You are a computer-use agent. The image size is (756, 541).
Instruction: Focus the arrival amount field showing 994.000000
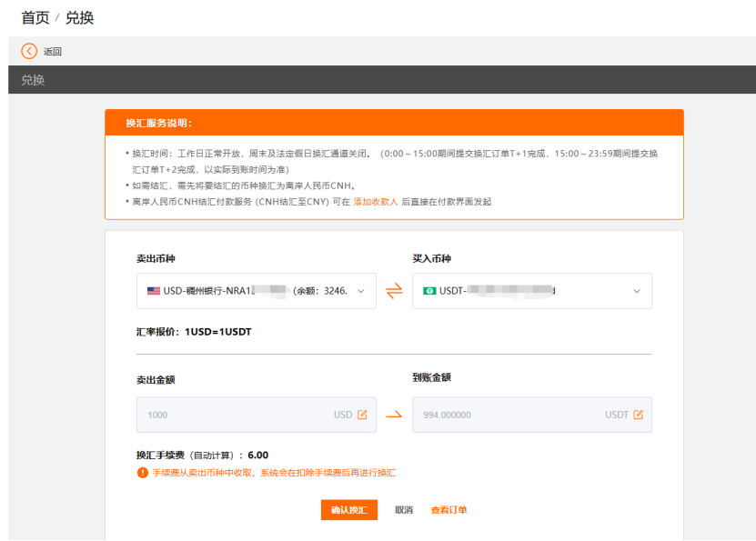(x=509, y=415)
